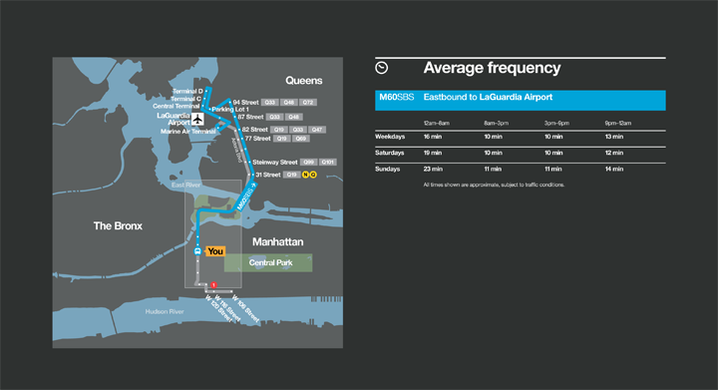Open the M60SBS Eastbound to LaGuardia banner
Image resolution: width=718 pixels, height=390 pixels.
pos(520,100)
